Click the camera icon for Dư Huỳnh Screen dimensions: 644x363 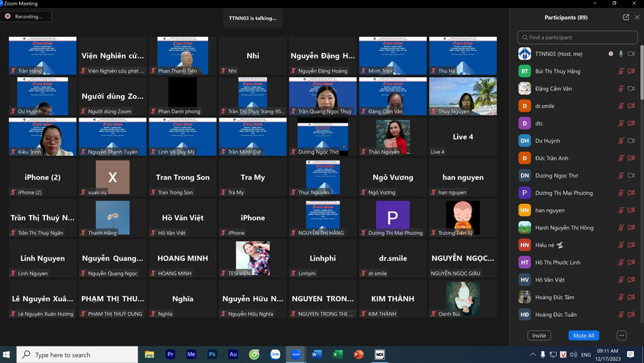point(631,141)
